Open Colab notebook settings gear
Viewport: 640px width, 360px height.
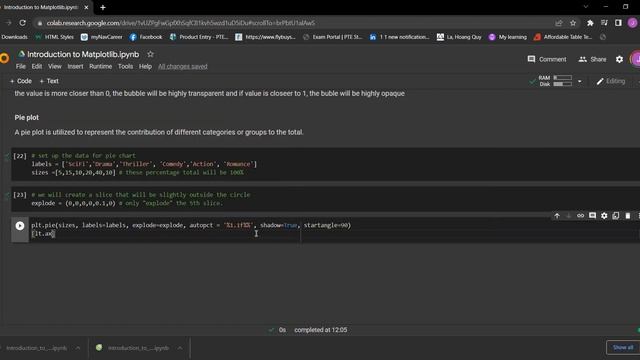point(619,59)
